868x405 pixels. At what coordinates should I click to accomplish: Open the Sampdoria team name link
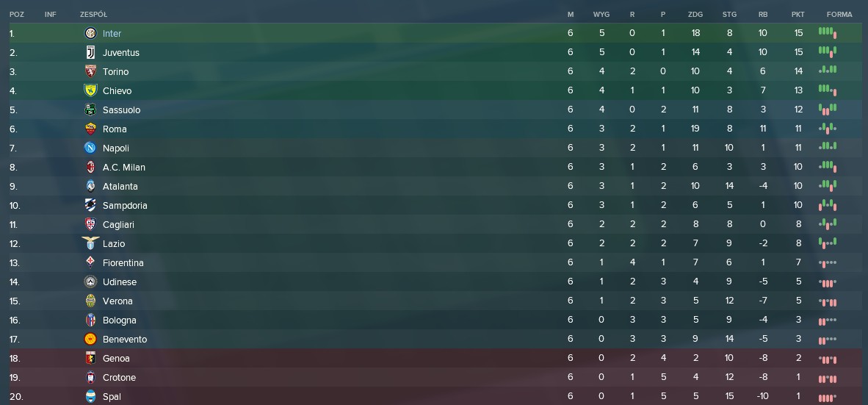click(x=125, y=206)
